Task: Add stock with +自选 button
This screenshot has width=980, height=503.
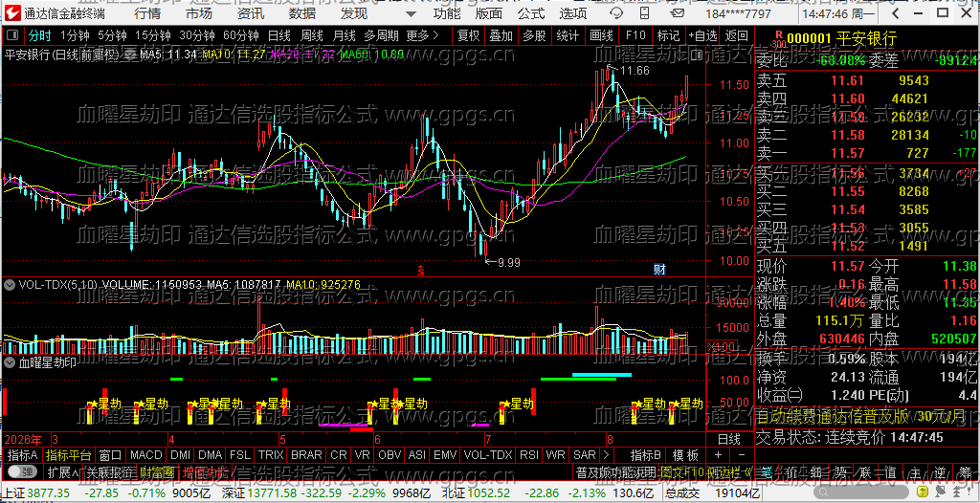Action: (702, 35)
